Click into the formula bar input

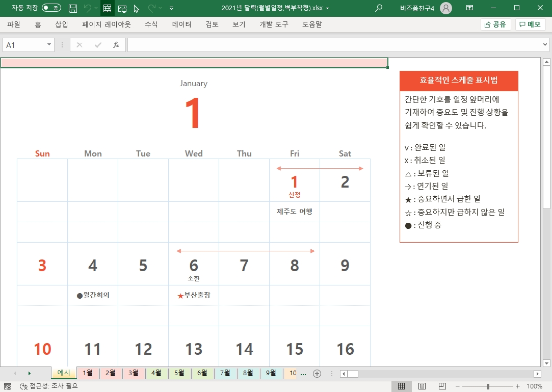click(x=334, y=45)
